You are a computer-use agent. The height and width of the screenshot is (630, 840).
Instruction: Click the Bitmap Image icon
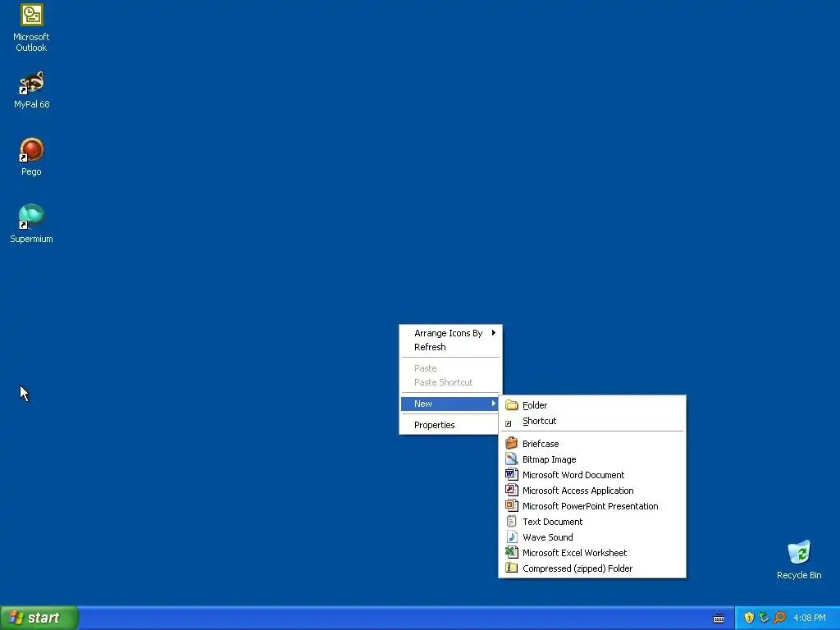(512, 459)
